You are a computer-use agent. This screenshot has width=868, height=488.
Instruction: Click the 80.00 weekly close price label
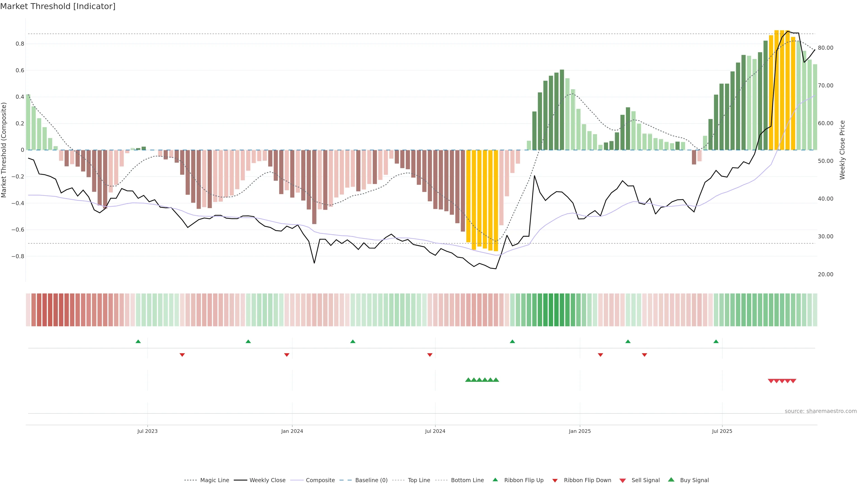826,48
